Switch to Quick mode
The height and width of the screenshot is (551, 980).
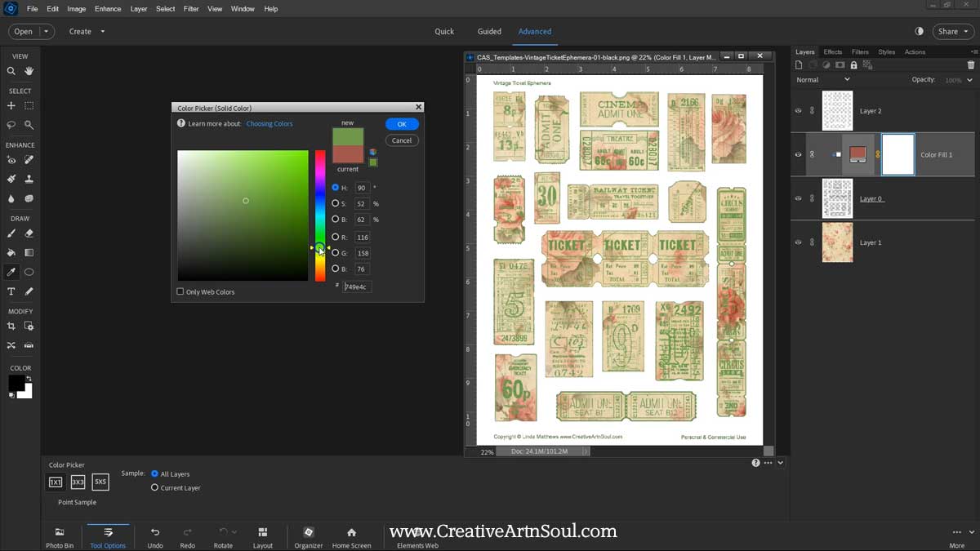tap(444, 32)
